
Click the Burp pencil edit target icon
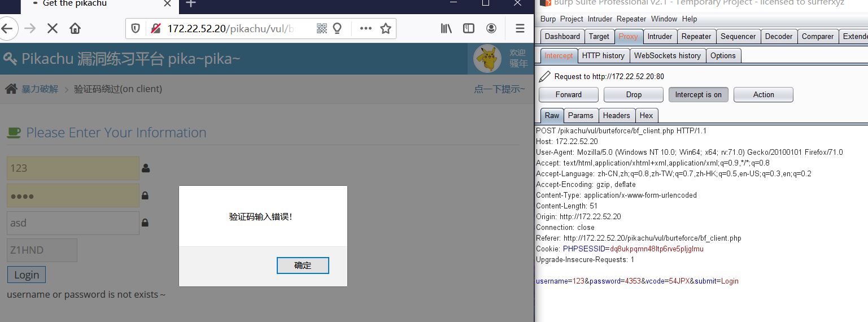tap(544, 76)
